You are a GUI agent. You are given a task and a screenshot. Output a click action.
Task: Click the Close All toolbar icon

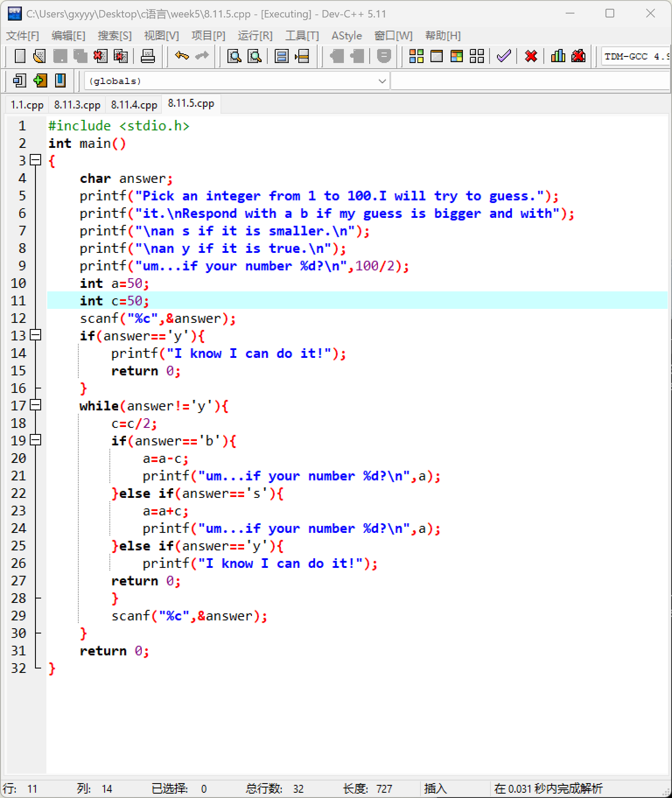[120, 56]
